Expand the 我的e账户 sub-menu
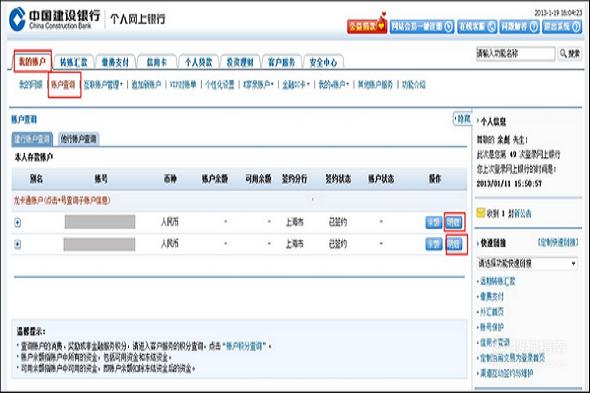 [x=334, y=85]
